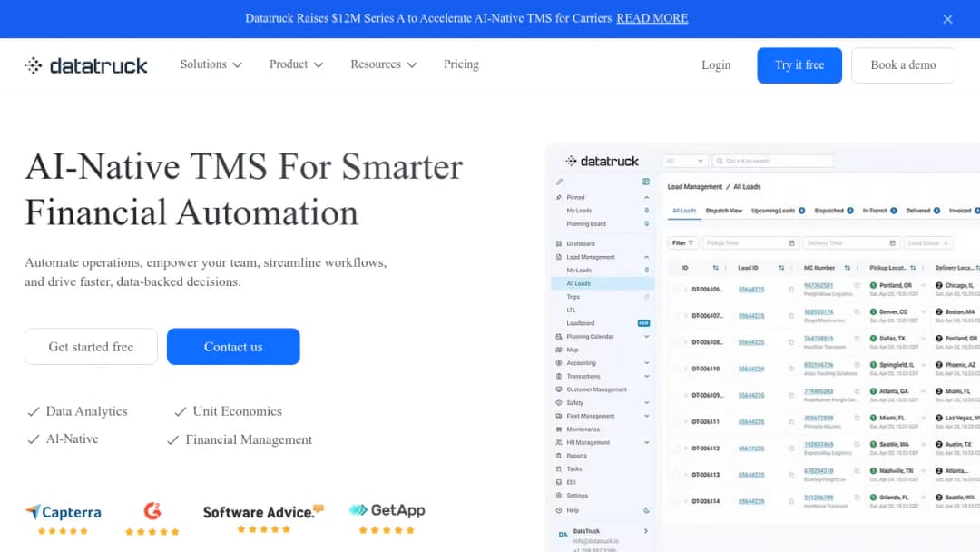Select the Settings gear in app sidebar
The width and height of the screenshot is (980, 552).
coord(559,496)
